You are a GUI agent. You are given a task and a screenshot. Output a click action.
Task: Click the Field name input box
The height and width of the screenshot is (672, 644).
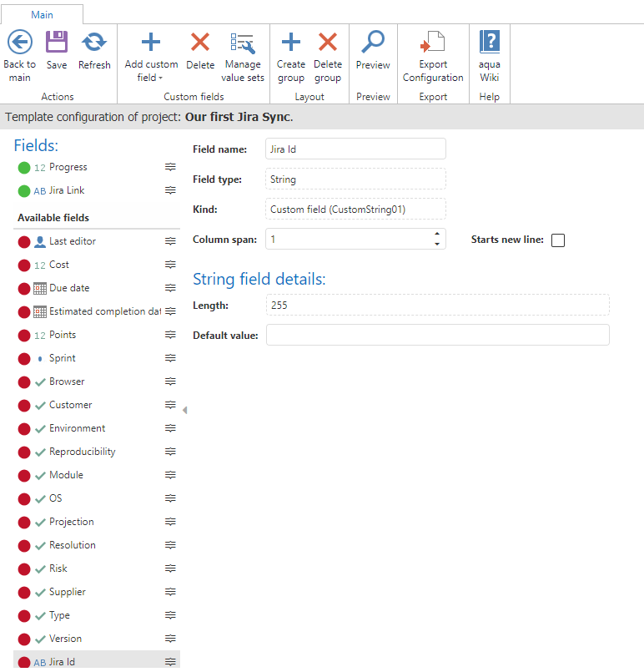pyautogui.click(x=355, y=149)
